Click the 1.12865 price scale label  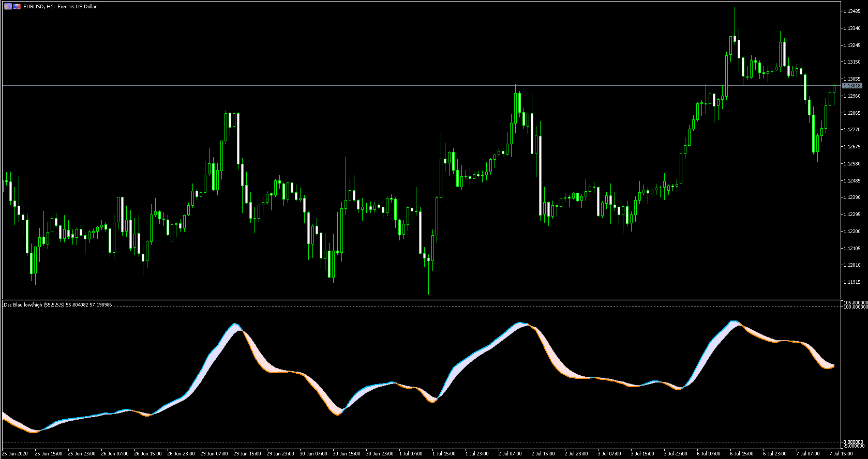click(852, 113)
